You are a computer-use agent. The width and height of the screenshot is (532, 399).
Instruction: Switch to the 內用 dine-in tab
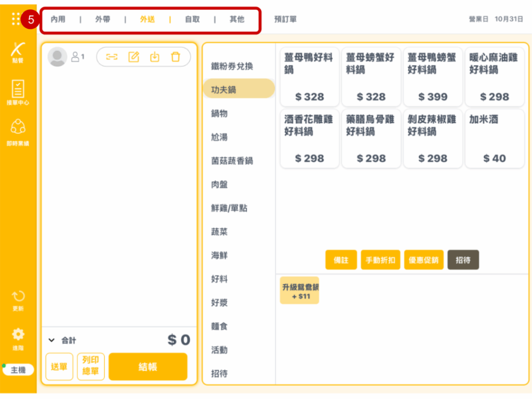pos(58,20)
